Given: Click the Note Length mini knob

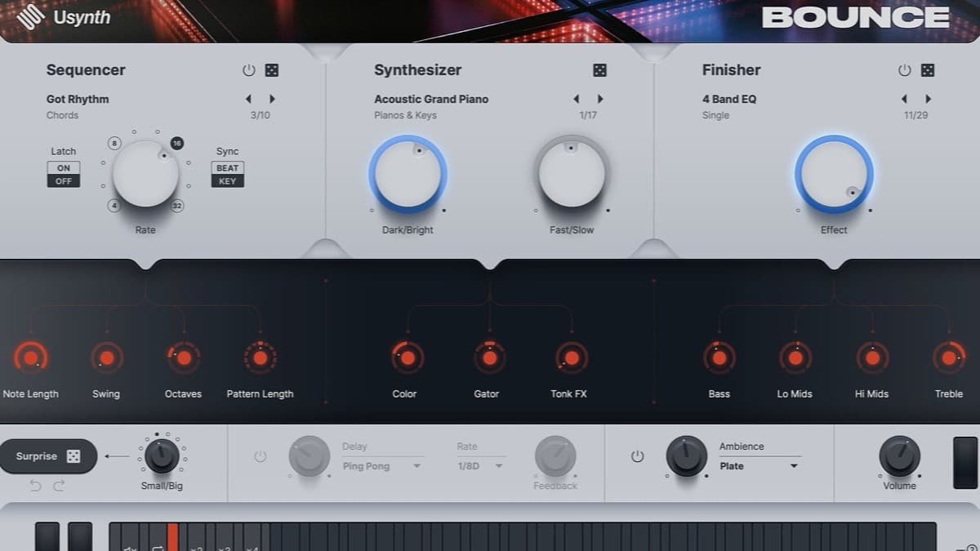Looking at the screenshot, I should 31,358.
